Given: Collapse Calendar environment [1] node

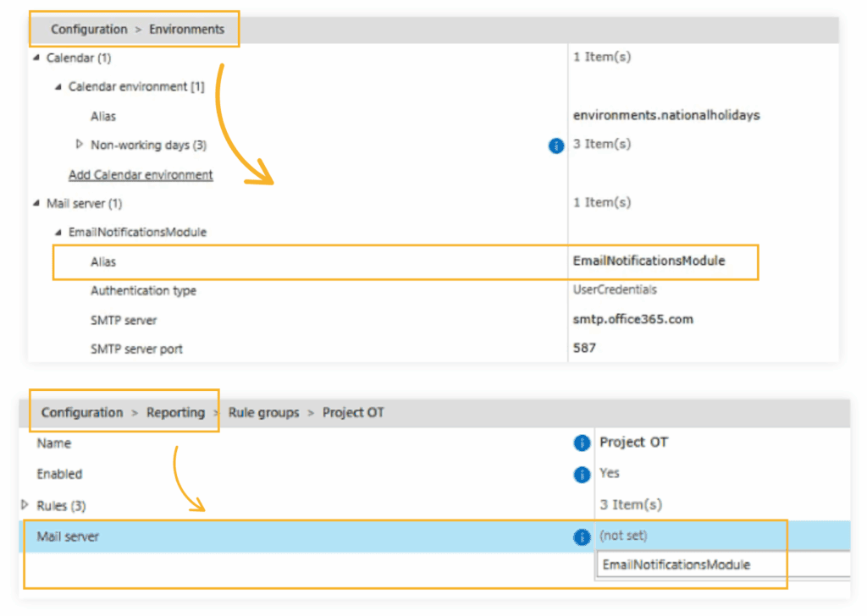Looking at the screenshot, I should [58, 87].
